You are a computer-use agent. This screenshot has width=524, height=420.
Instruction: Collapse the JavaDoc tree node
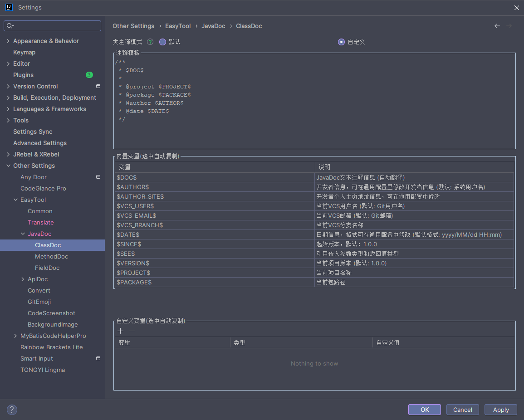coord(23,234)
